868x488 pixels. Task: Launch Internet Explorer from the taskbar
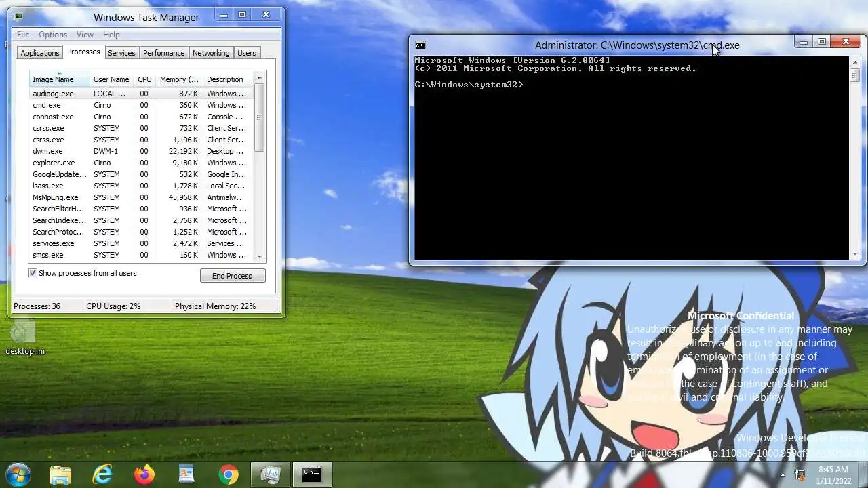coord(102,474)
